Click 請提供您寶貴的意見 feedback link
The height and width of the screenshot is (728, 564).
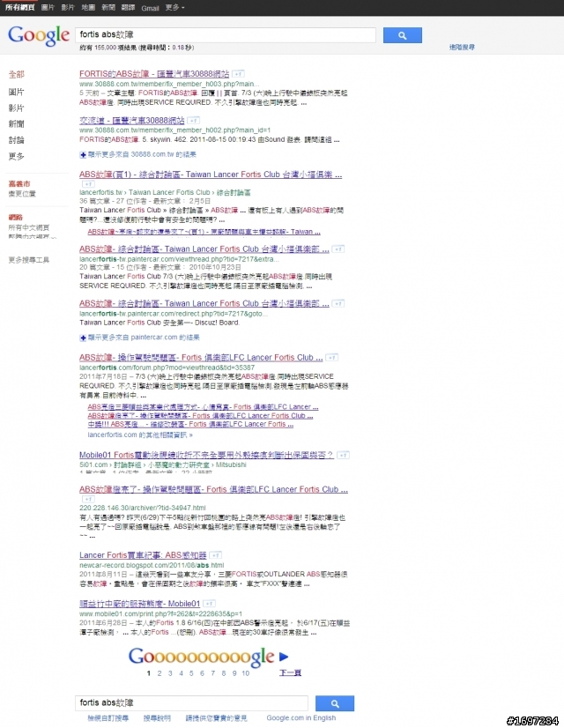tap(216, 718)
